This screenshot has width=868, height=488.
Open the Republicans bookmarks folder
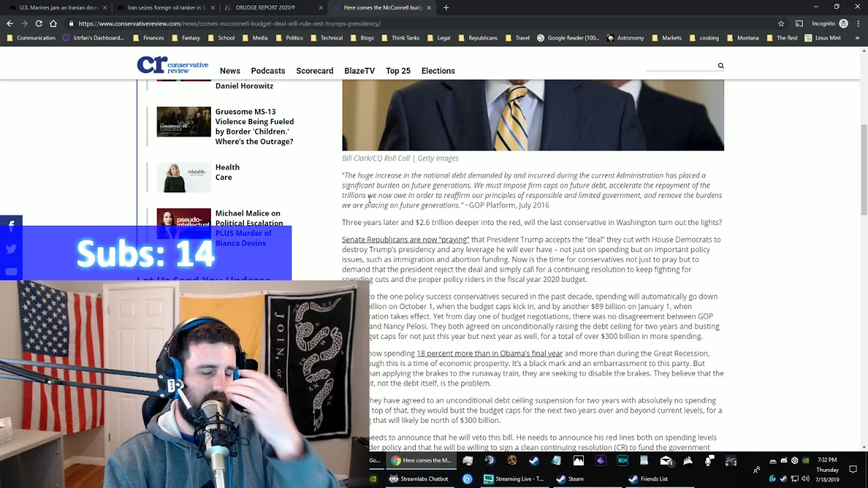pos(478,38)
